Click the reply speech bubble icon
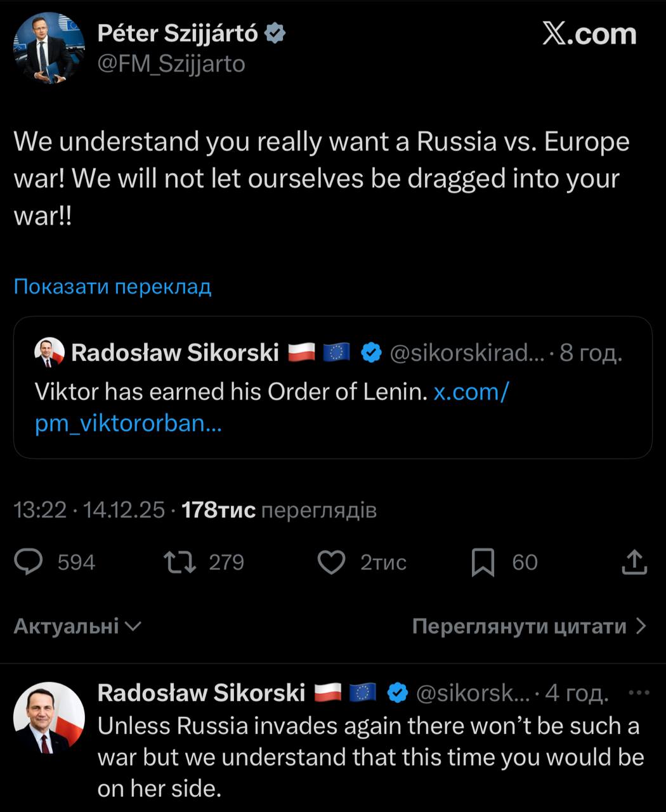Image resolution: width=666 pixels, height=812 pixels. pos(29,562)
